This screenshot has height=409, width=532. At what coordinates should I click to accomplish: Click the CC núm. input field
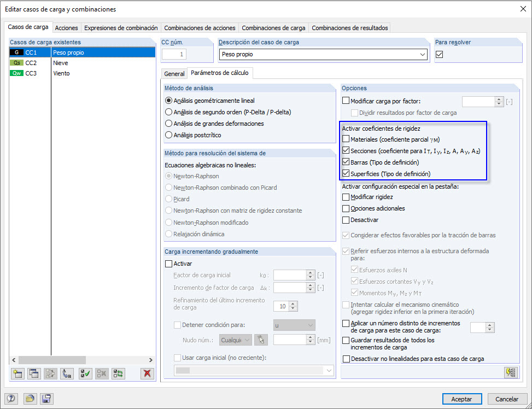pyautogui.click(x=174, y=54)
